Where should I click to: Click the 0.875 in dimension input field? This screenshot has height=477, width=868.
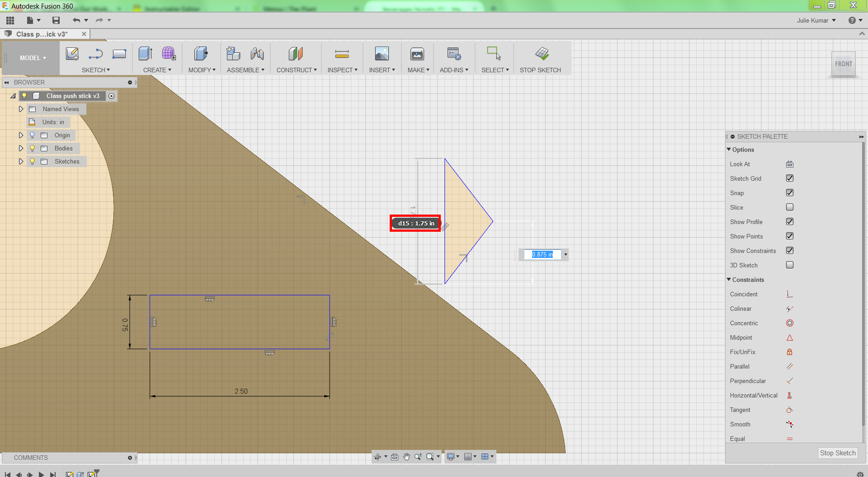tap(542, 254)
